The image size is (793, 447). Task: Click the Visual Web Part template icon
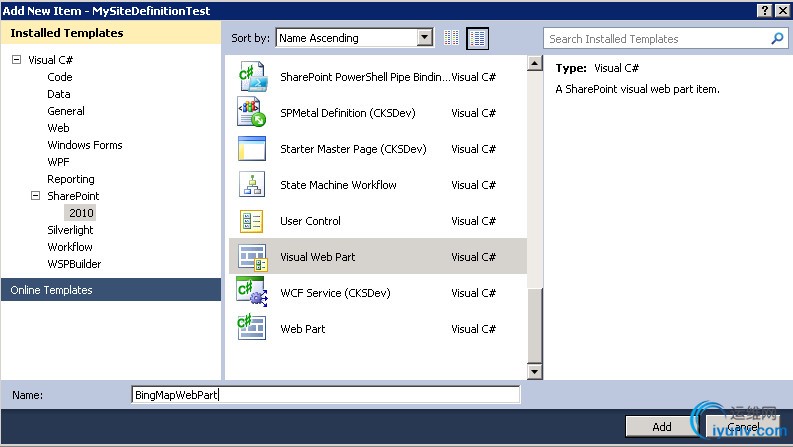[252, 257]
